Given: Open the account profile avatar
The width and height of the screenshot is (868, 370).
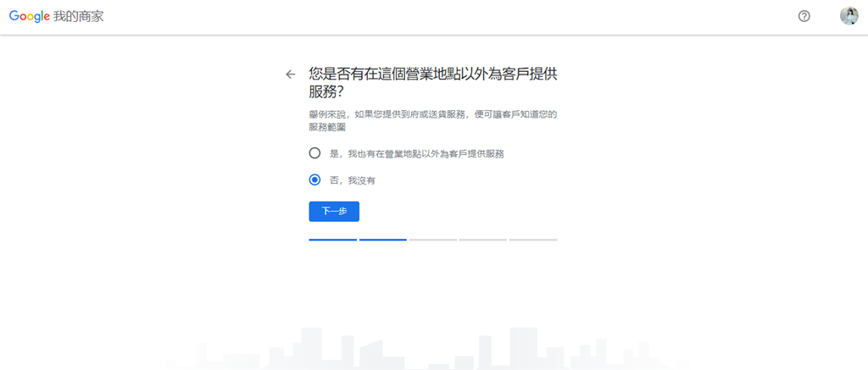Looking at the screenshot, I should pos(849,16).
